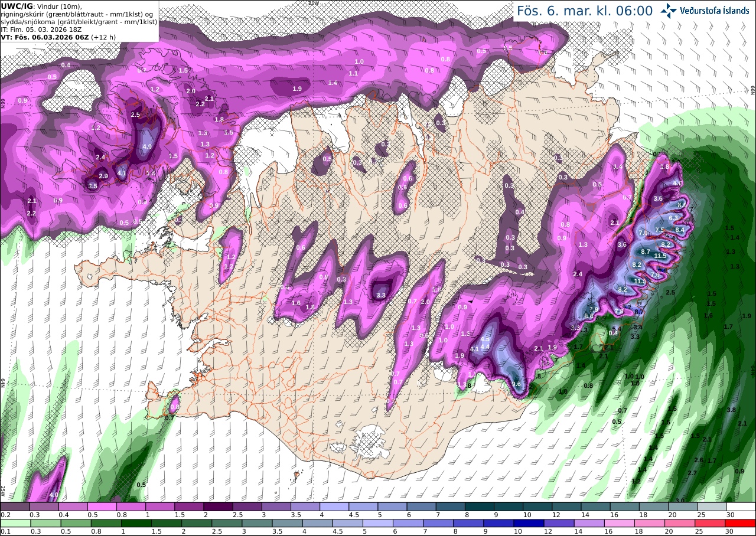Click the 'Fös. 6. mar. kl. 06:00' heading

tap(585, 11)
